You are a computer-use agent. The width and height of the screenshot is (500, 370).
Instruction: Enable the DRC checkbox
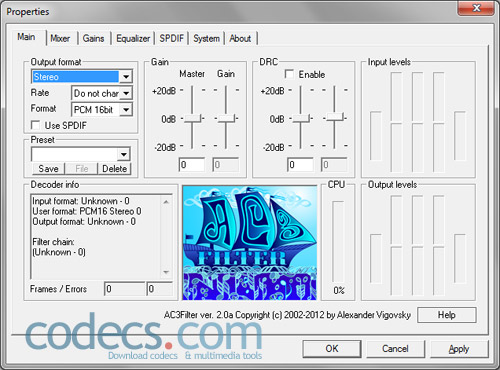pos(289,74)
